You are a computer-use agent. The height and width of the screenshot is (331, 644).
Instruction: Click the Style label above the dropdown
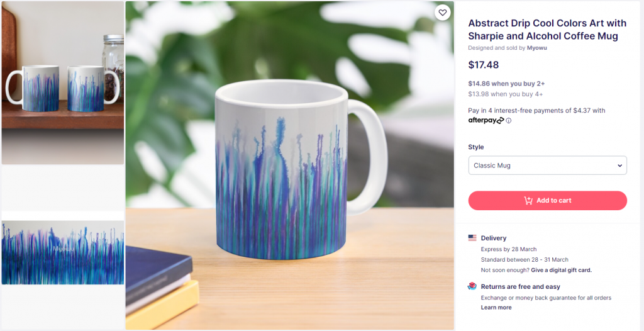click(x=476, y=147)
